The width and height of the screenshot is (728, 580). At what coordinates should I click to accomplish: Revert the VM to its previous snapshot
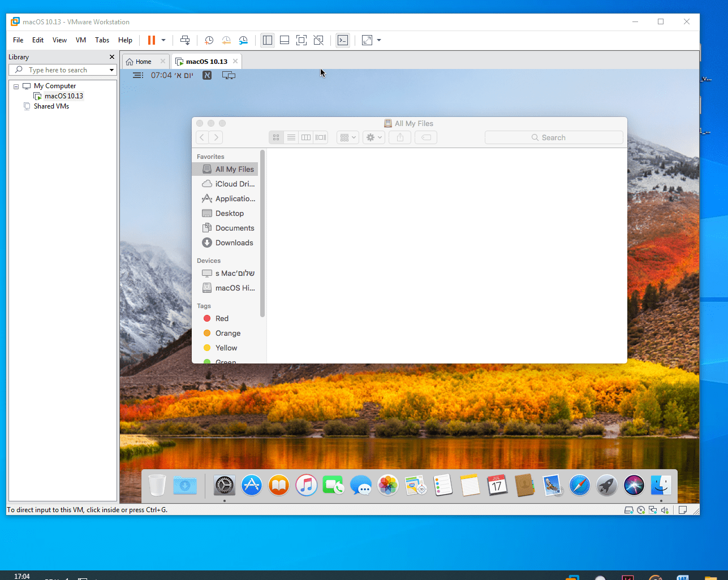click(x=226, y=40)
